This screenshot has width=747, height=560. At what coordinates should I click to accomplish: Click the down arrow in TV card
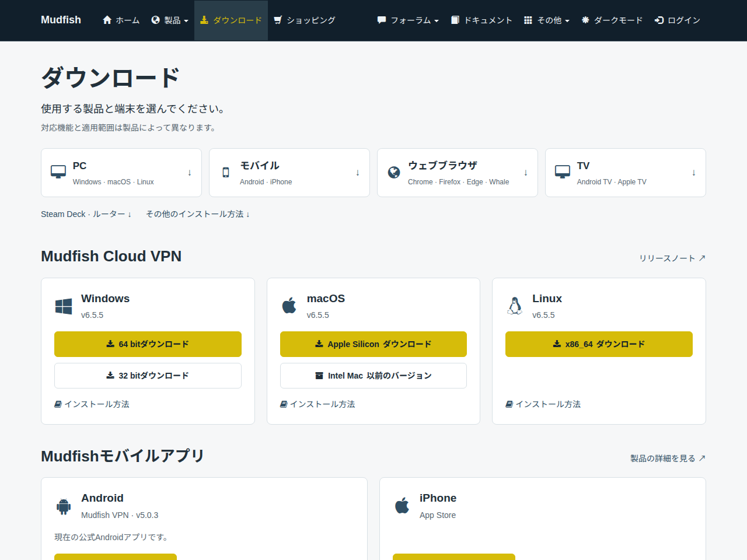[694, 173]
